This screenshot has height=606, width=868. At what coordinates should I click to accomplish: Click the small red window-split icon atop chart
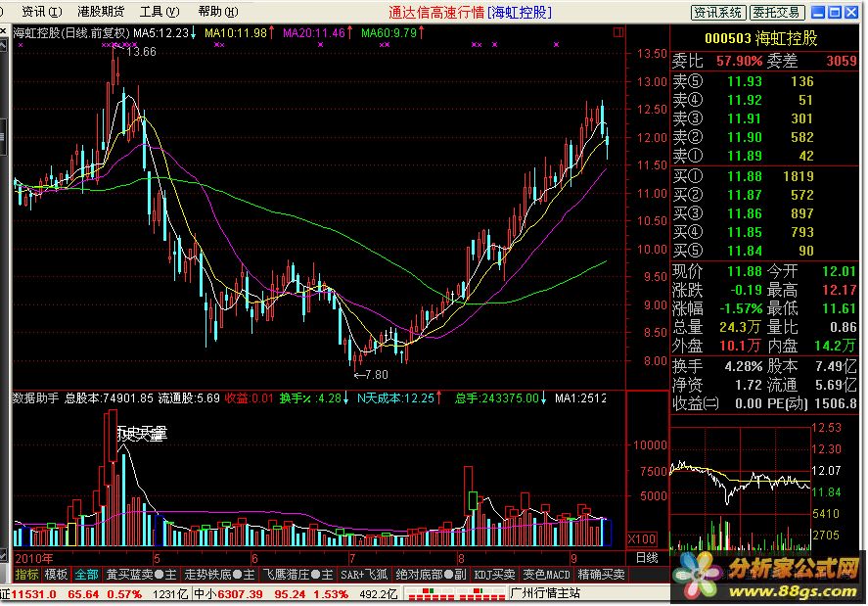pyautogui.click(x=618, y=32)
